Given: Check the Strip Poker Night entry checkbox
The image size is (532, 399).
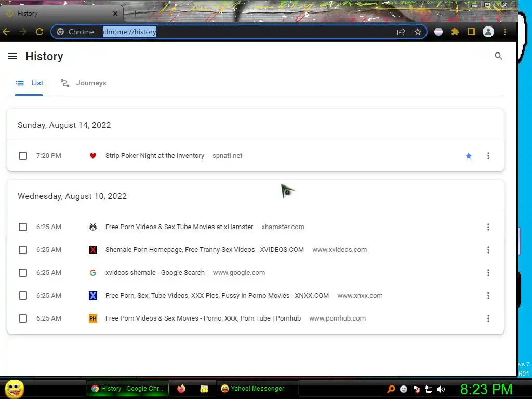Looking at the screenshot, I should tap(23, 156).
